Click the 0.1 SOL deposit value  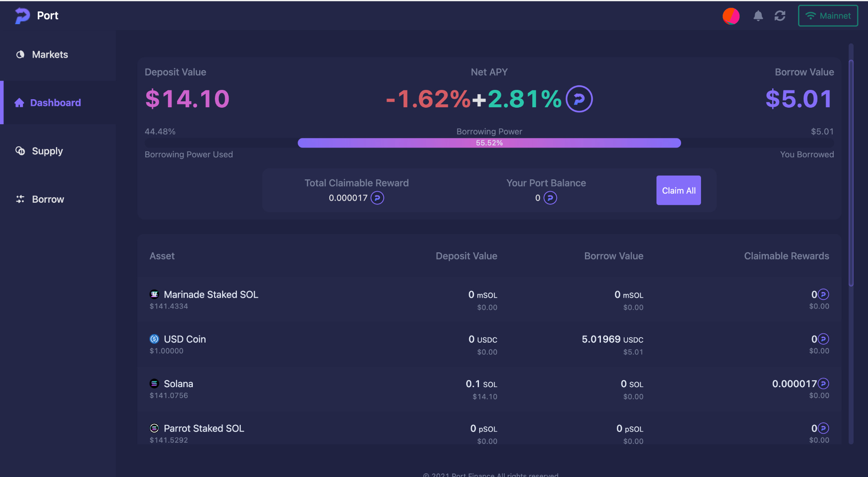click(481, 384)
